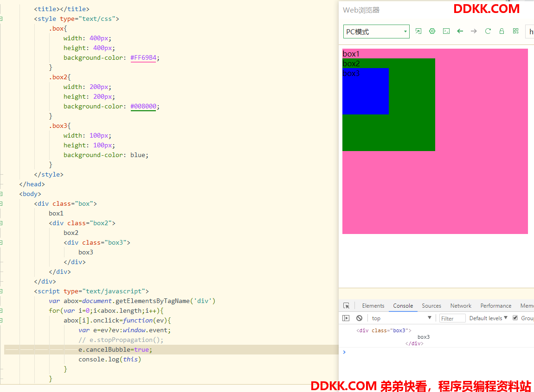Select the logged div class="box3" console entry
The image size is (534, 392).
coord(392,336)
